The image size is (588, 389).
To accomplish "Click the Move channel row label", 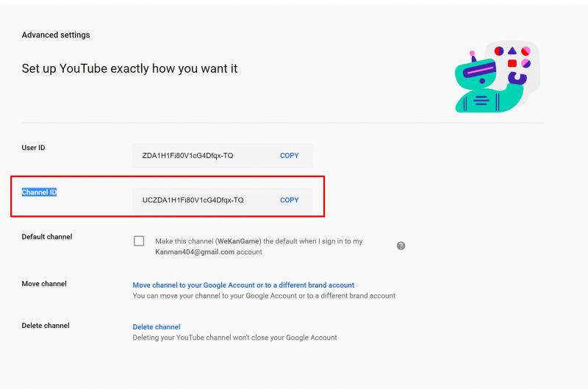I will pyautogui.click(x=44, y=284).
